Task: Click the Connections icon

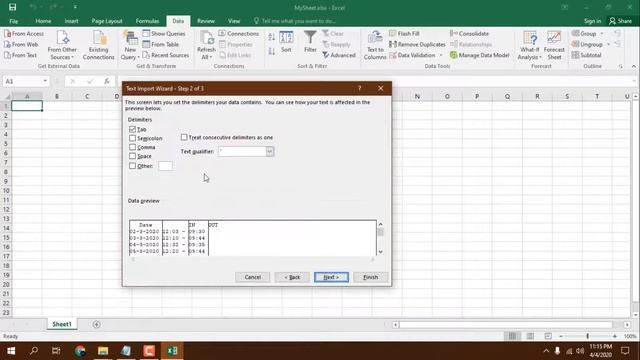Action: (x=222, y=33)
